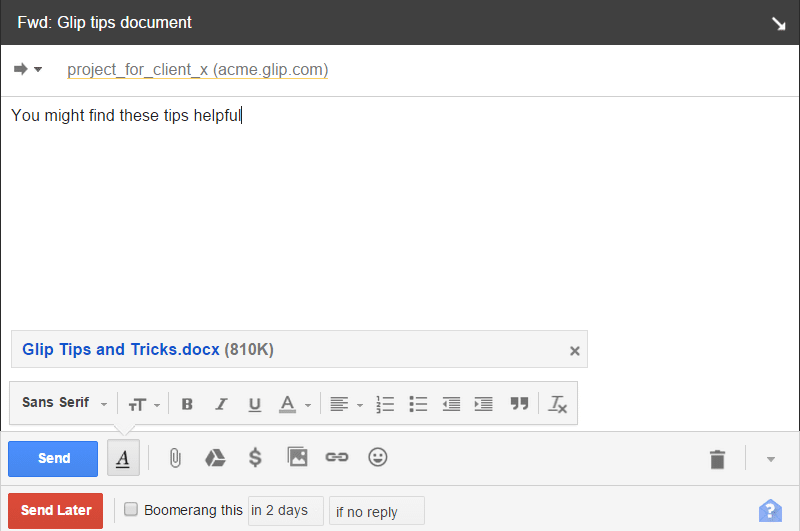
Task: Expand more options arrow beside trash
Action: tap(770, 459)
